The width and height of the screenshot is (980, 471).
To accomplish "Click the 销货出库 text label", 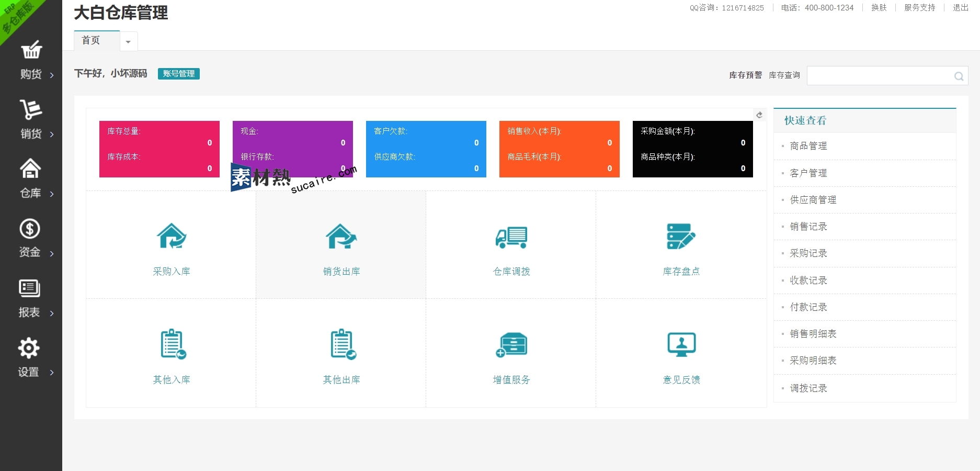I will [x=341, y=272].
